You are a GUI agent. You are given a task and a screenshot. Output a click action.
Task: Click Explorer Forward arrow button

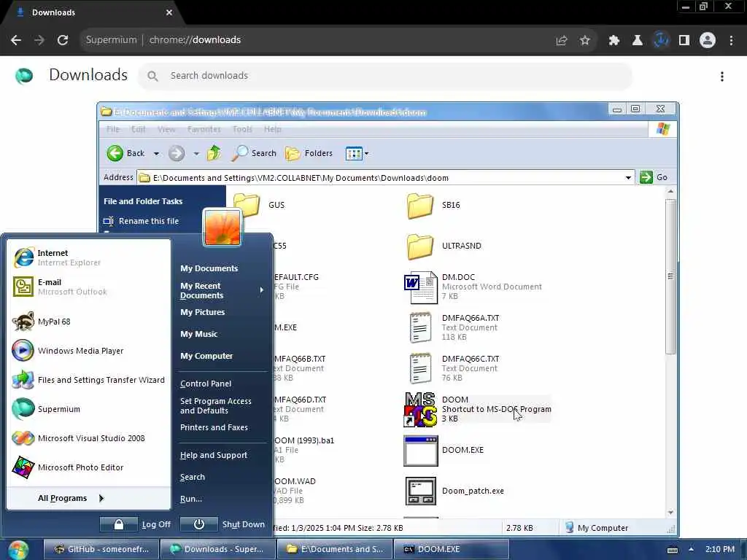pos(177,153)
